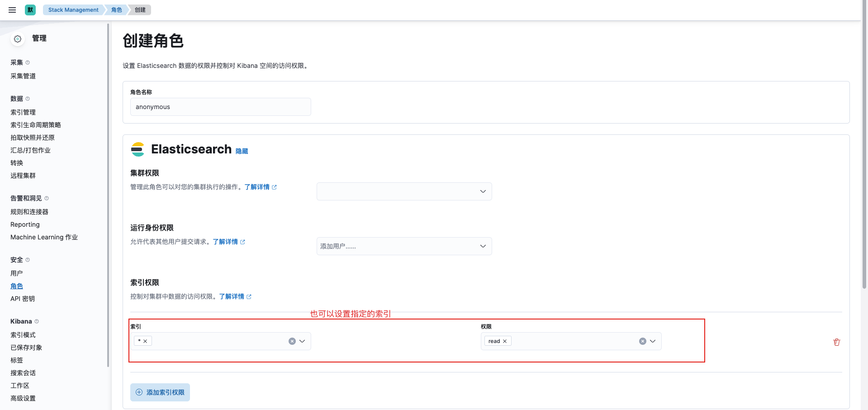Screen dimensions: 868x410
Task: Remove the read privilege pill
Action: (505, 341)
